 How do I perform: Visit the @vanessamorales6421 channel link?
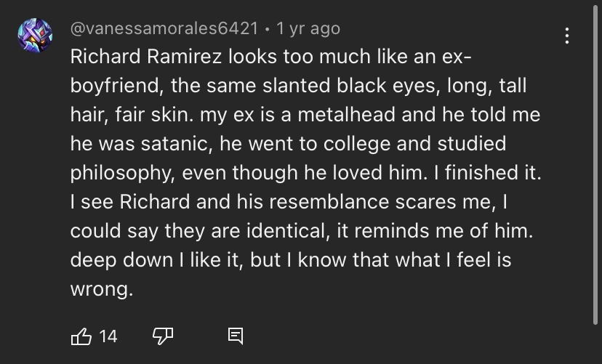[164, 28]
